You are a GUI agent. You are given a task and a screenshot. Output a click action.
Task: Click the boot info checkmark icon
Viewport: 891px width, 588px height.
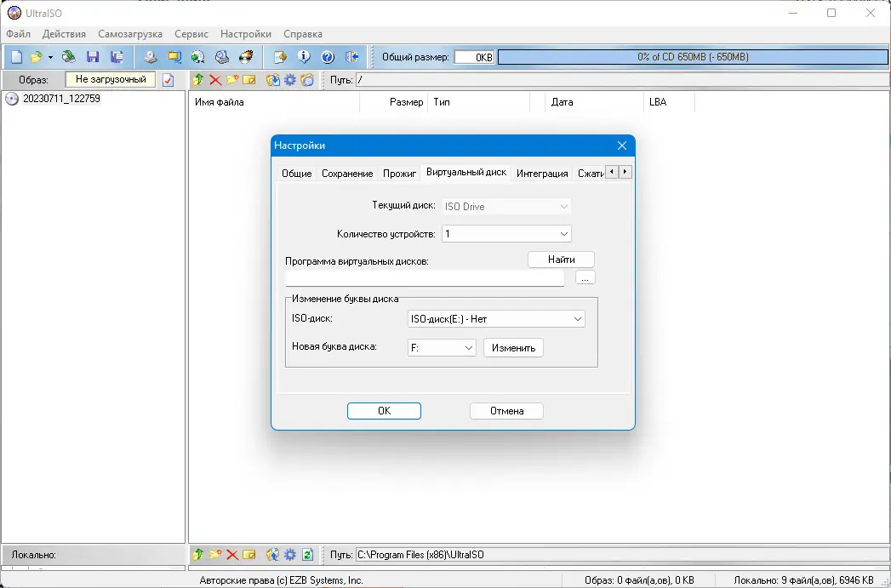click(168, 80)
